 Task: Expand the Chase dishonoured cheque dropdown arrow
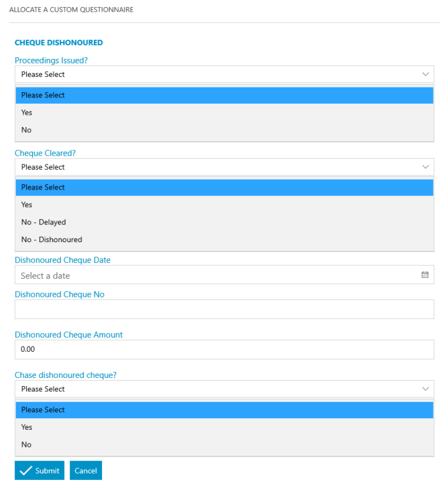tap(425, 389)
